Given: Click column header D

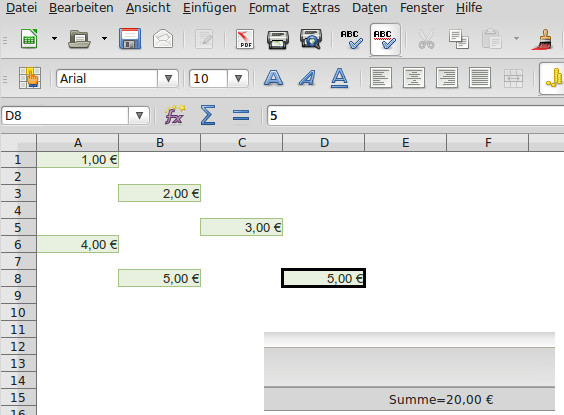Looking at the screenshot, I should click(324, 143).
